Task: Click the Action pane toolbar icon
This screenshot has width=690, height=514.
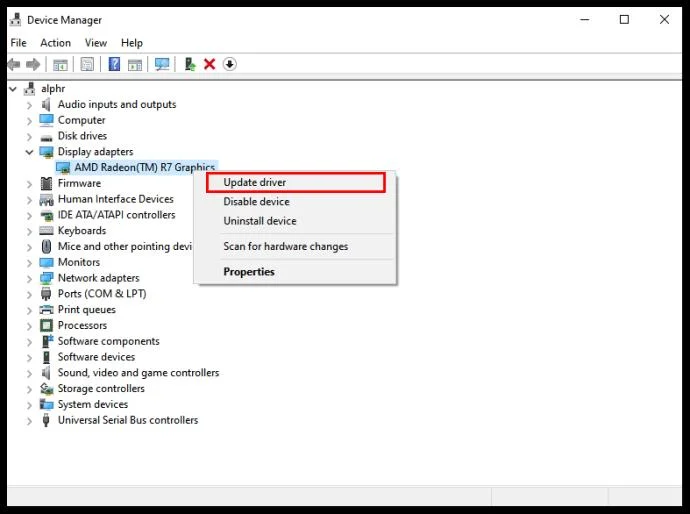Action: click(135, 65)
